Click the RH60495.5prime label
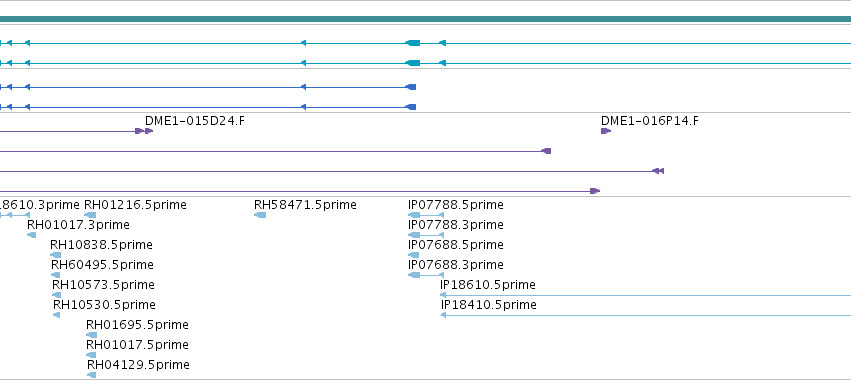The image size is (851, 380). 102,265
